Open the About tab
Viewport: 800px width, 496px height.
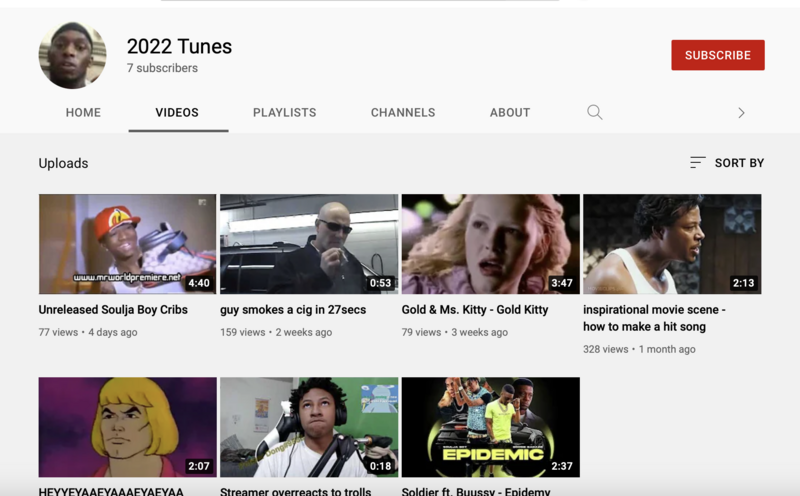[x=510, y=113]
